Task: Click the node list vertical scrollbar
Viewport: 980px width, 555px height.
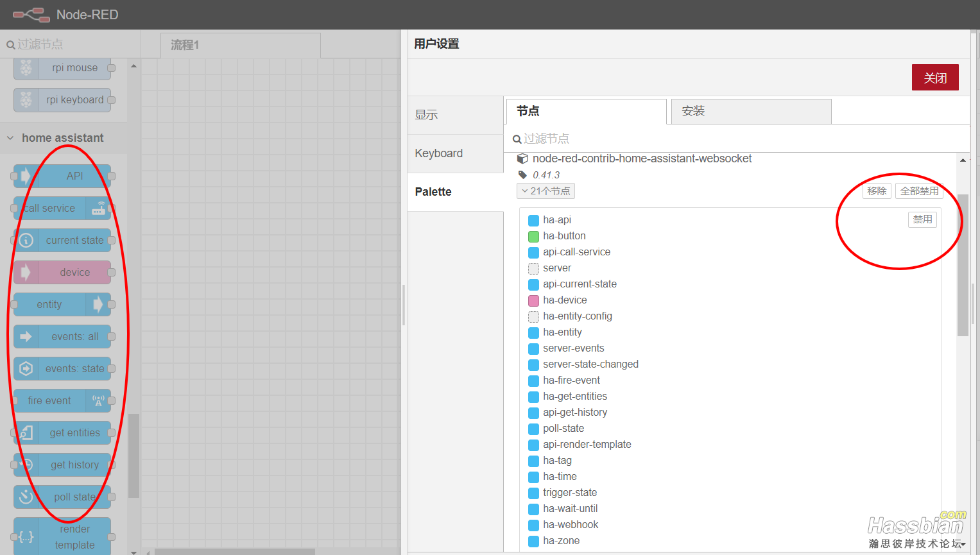Action: [x=963, y=265]
